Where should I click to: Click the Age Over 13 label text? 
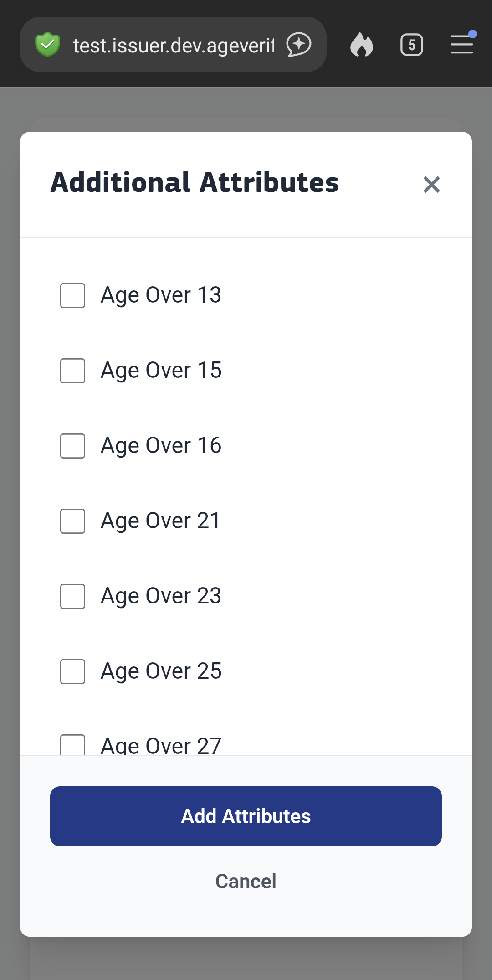161,295
